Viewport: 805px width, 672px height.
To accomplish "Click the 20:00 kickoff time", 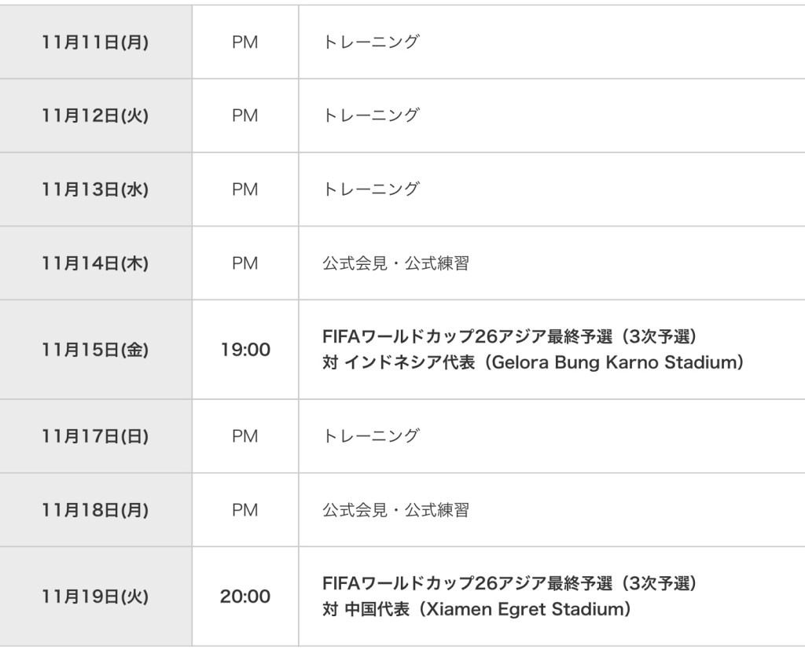I will tap(245, 597).
